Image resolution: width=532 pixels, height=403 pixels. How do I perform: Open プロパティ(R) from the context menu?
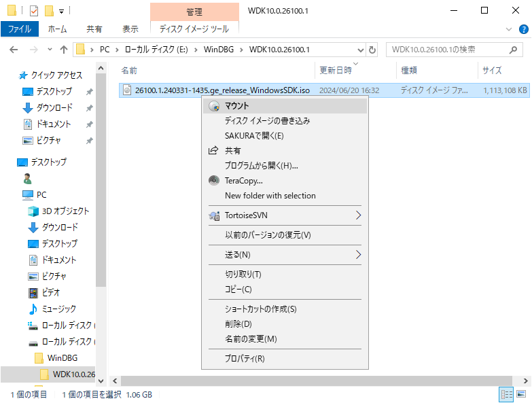[285, 359]
